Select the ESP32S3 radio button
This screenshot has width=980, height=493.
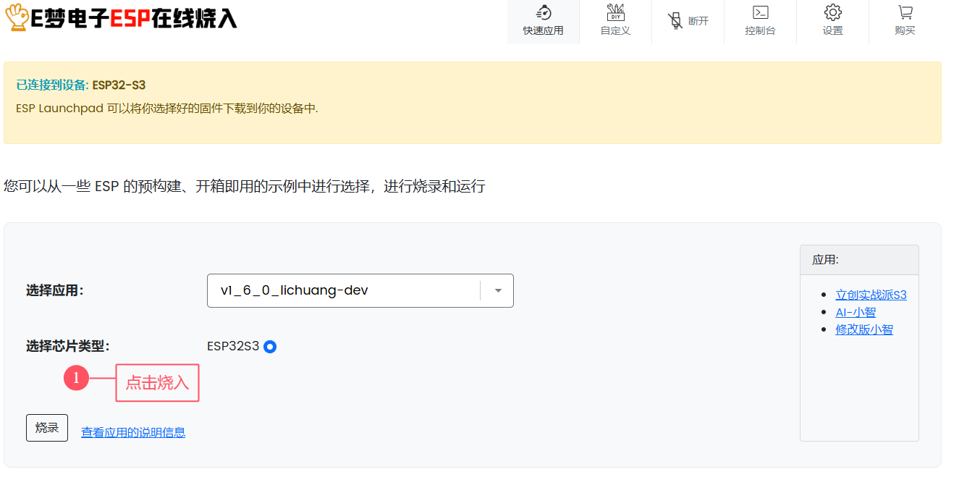[x=270, y=346]
